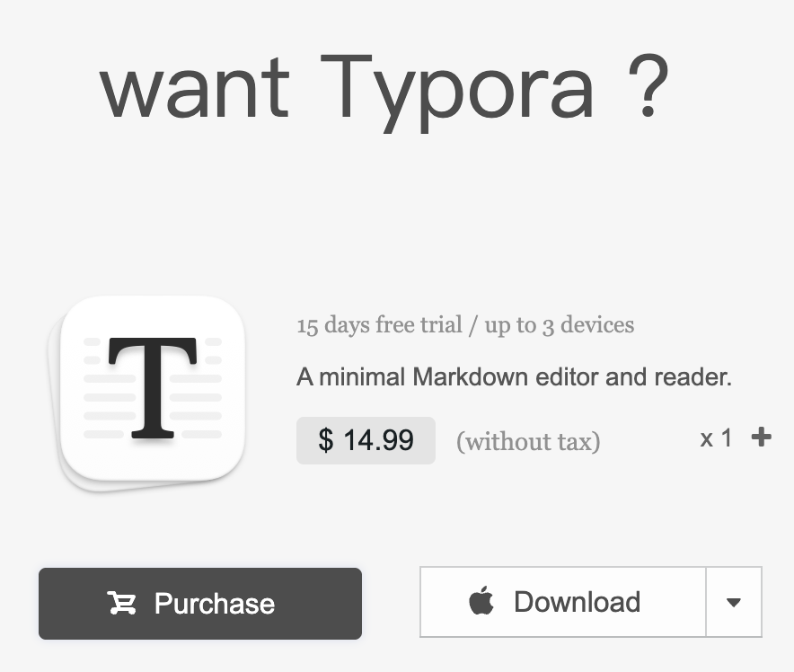Click the Apple logo icon

pyautogui.click(x=481, y=602)
